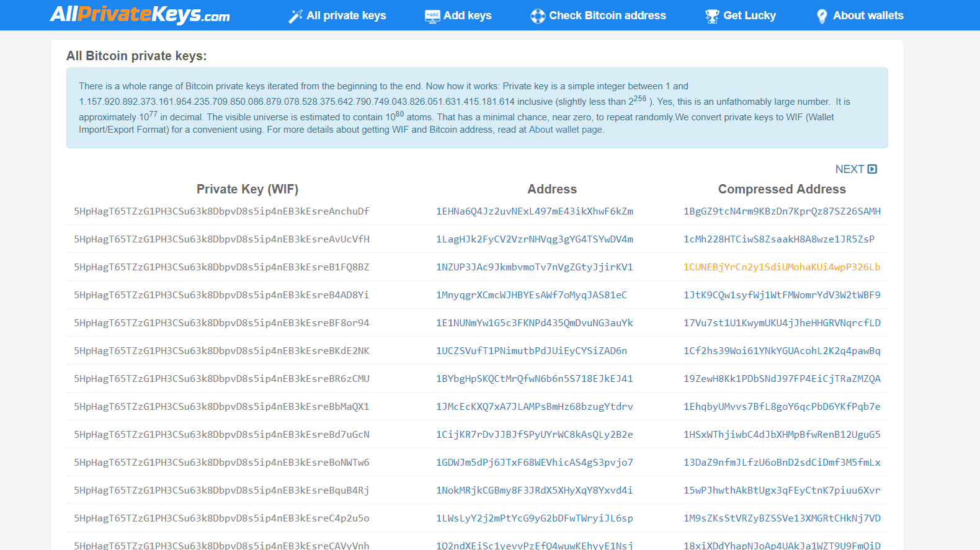Screen dimensions: 980x550
Task: Select private key ending EsreBKdE2NK
Action: [x=221, y=351]
